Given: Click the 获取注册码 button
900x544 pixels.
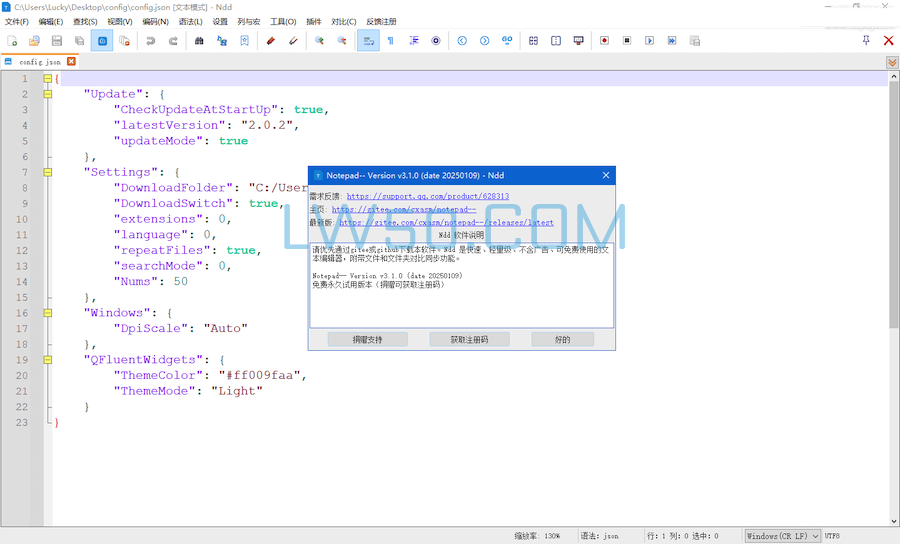Looking at the screenshot, I should click(x=469, y=340).
